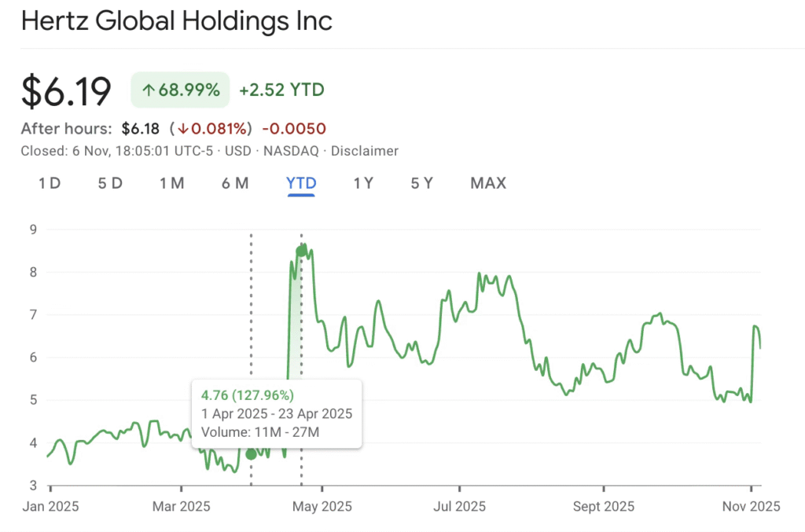
Task: Click the Nov 2025 axis label
Action: [x=751, y=507]
